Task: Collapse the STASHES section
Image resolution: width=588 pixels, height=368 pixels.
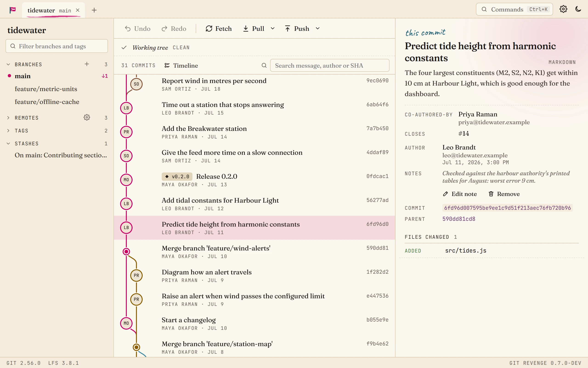Action: pos(8,144)
